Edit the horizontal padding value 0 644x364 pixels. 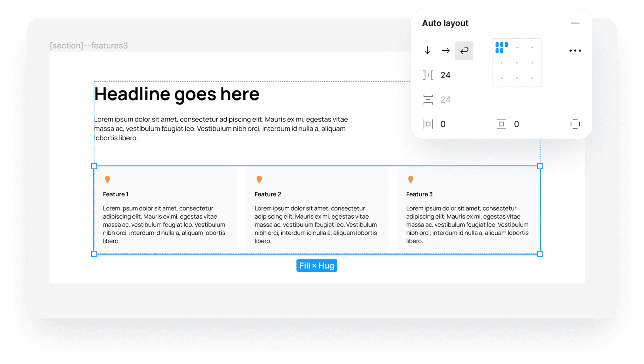click(443, 124)
